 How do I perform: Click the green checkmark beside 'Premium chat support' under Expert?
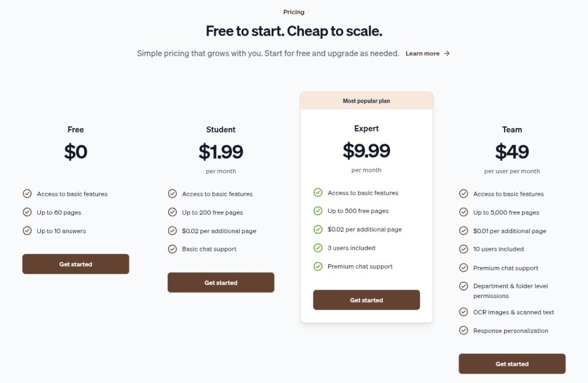pyautogui.click(x=318, y=266)
